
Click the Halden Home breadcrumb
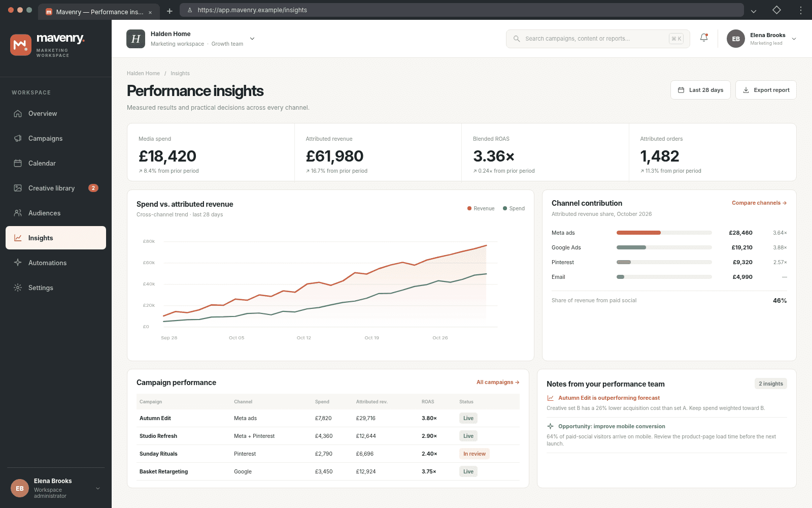(x=143, y=73)
